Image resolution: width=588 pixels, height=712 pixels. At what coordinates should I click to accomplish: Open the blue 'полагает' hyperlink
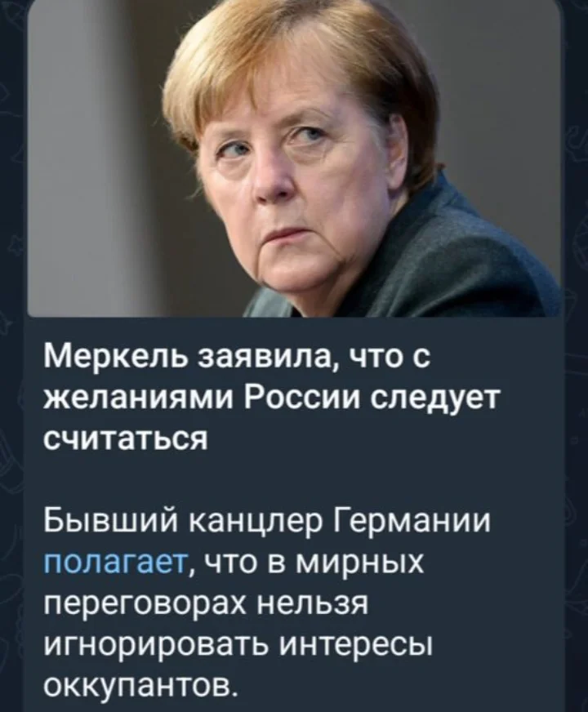[115, 564]
